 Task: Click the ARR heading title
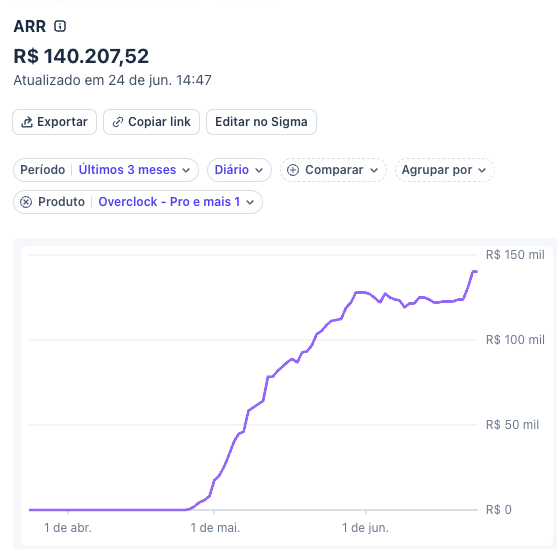coord(30,26)
